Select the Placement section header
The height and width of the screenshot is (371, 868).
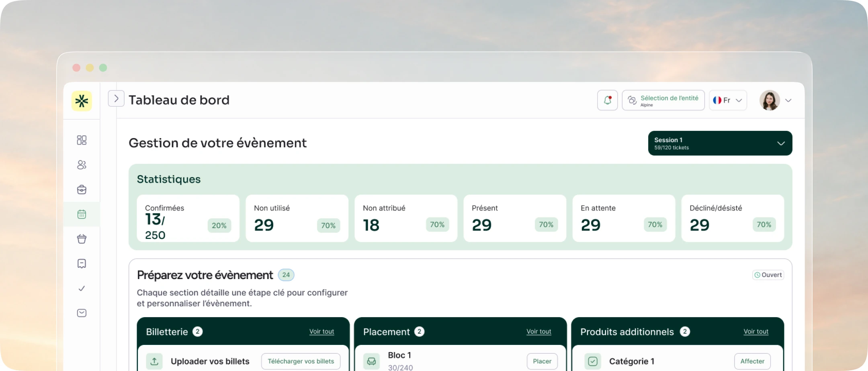(460, 332)
